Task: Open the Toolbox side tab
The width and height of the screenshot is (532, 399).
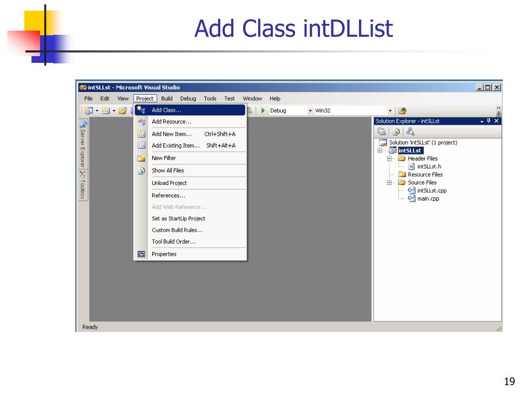Action: pos(83,185)
